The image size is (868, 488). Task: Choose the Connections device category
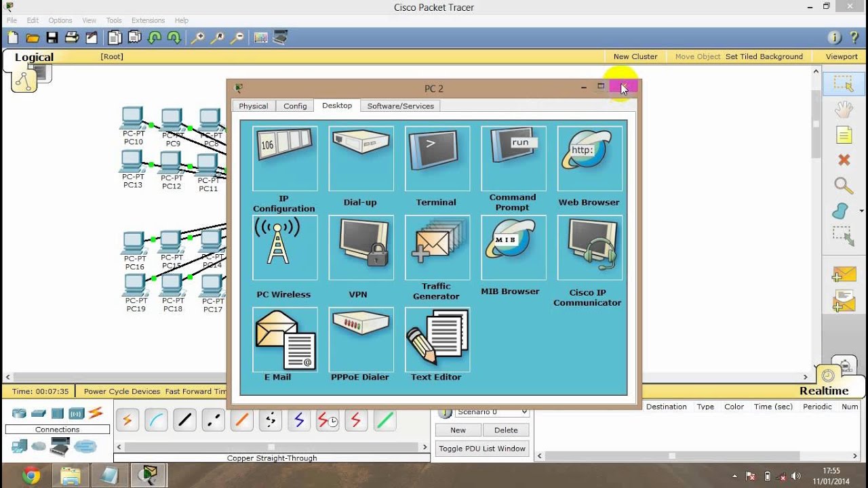96,413
